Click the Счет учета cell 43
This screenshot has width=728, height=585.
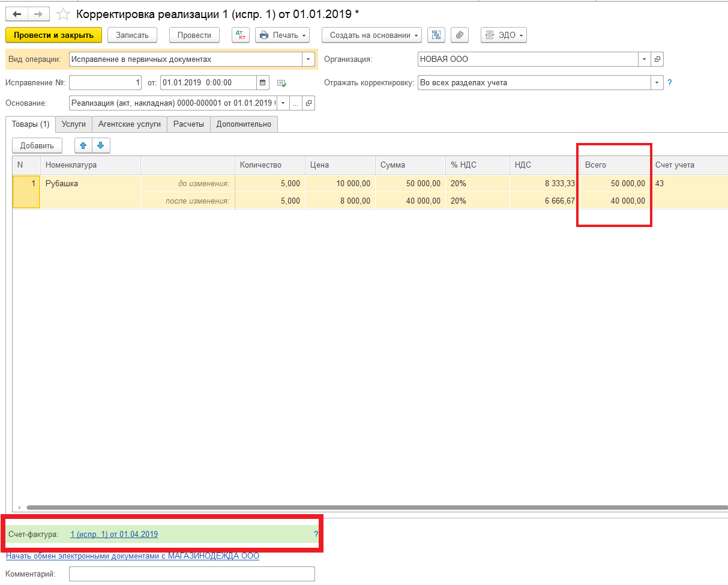coord(689,184)
